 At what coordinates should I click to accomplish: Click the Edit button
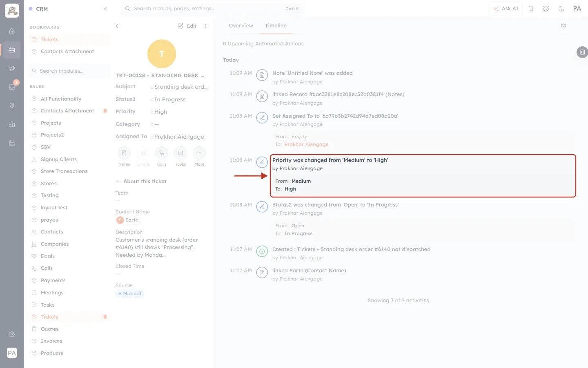pyautogui.click(x=187, y=26)
